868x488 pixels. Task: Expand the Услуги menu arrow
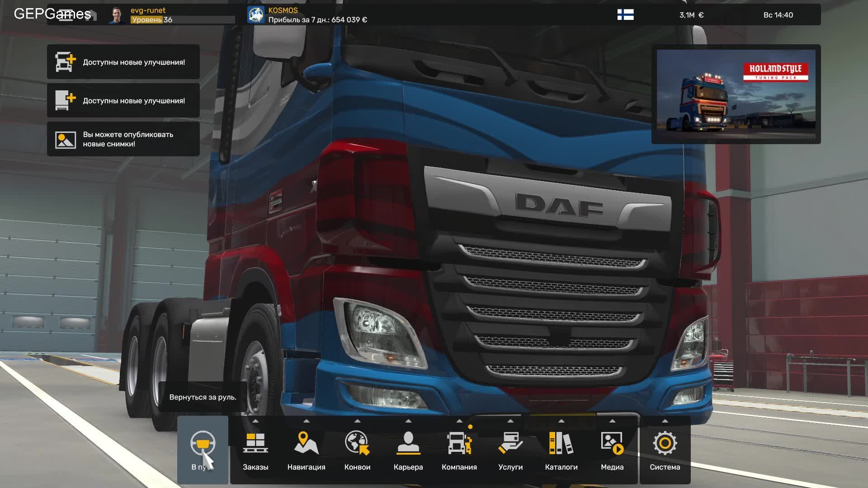510,421
